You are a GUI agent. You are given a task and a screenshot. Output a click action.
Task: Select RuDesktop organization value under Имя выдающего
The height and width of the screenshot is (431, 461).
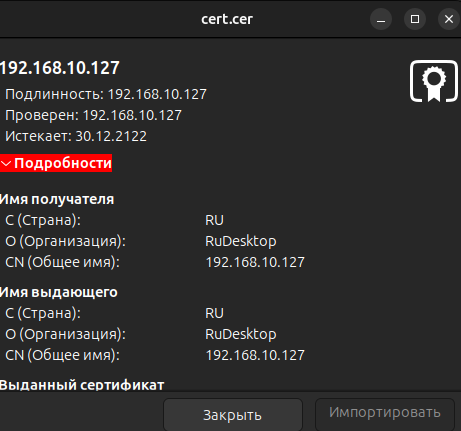coord(241,334)
